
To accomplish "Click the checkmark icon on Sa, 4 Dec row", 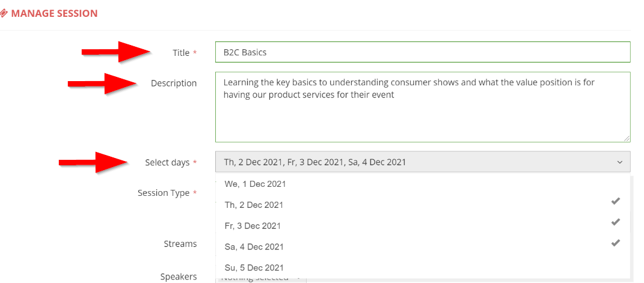I will [x=615, y=243].
